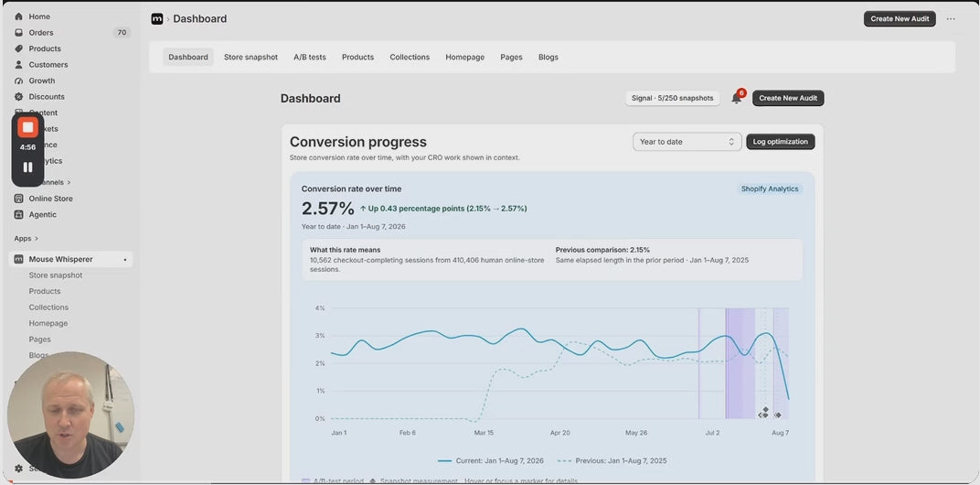Click the Log optimization button
This screenshot has height=485, width=980.
[780, 142]
